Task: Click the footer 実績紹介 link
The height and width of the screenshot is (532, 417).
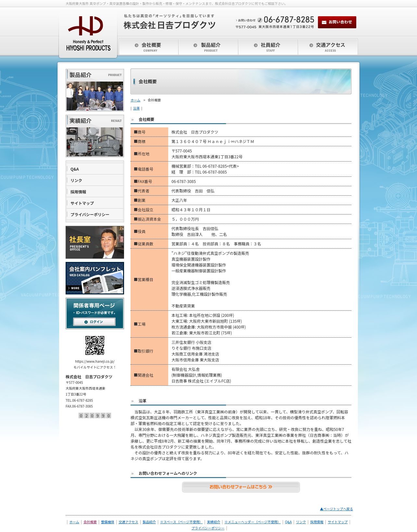Action: tap(213, 522)
